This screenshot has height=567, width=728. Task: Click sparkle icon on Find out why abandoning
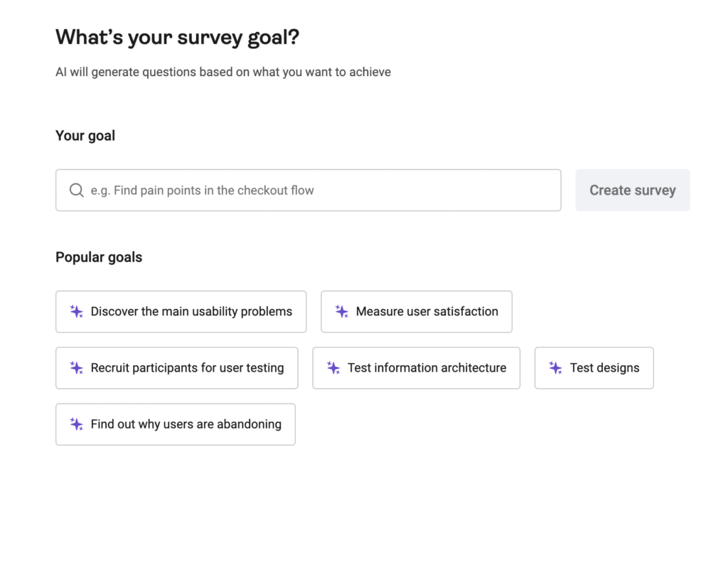pos(77,424)
